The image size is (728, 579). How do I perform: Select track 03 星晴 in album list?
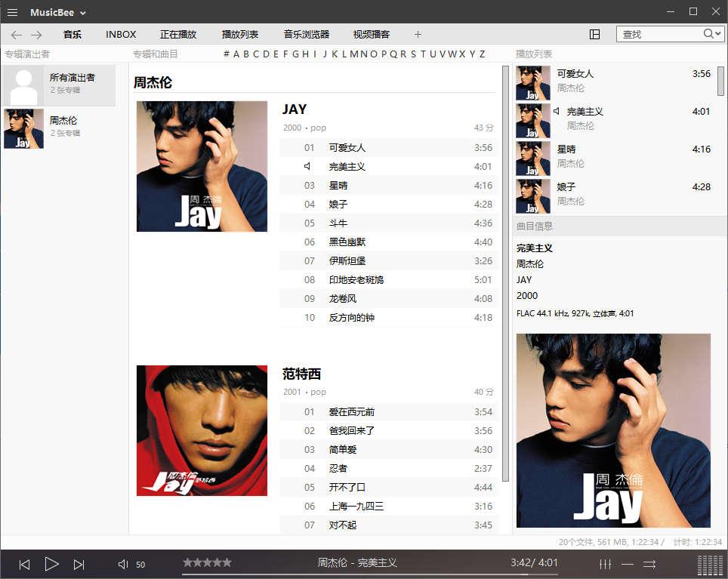click(389, 186)
